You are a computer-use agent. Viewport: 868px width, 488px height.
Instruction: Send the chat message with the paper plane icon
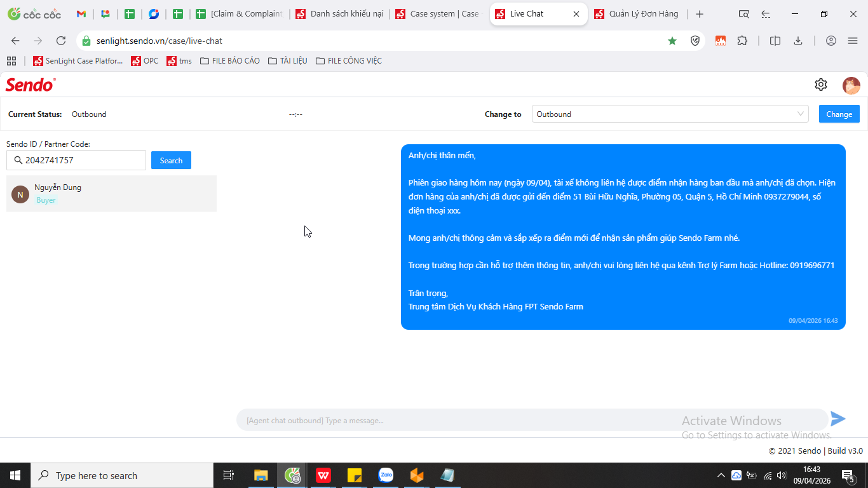pyautogui.click(x=838, y=419)
